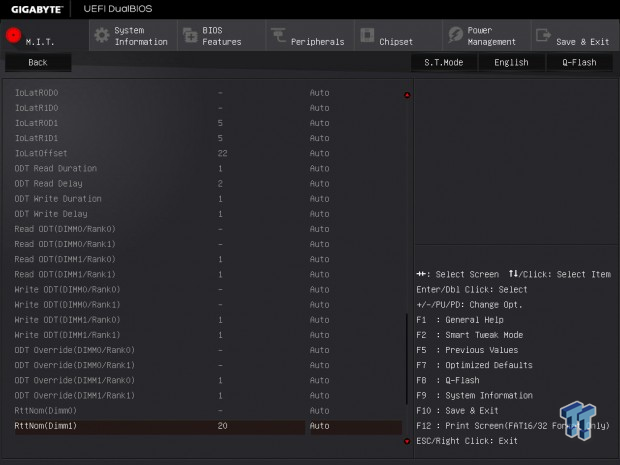Click the settings list scrollbar thumb
The height and width of the screenshot is (465, 620).
pyautogui.click(x=406, y=359)
